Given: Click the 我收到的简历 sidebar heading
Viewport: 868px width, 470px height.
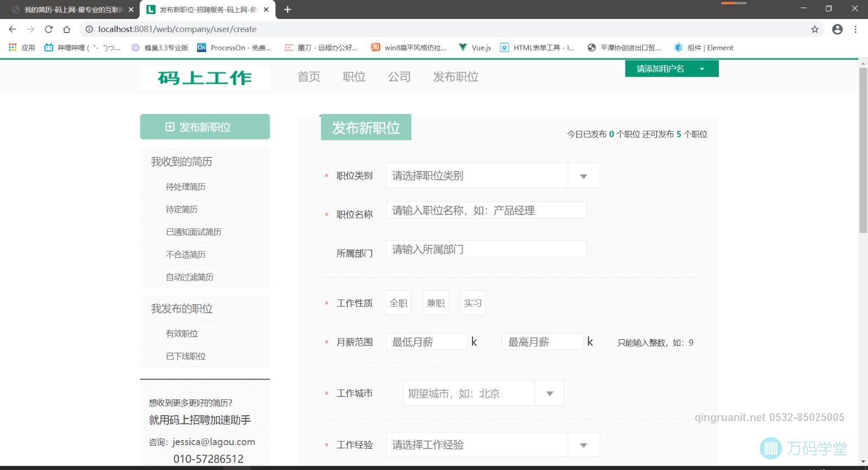Looking at the screenshot, I should [182, 161].
